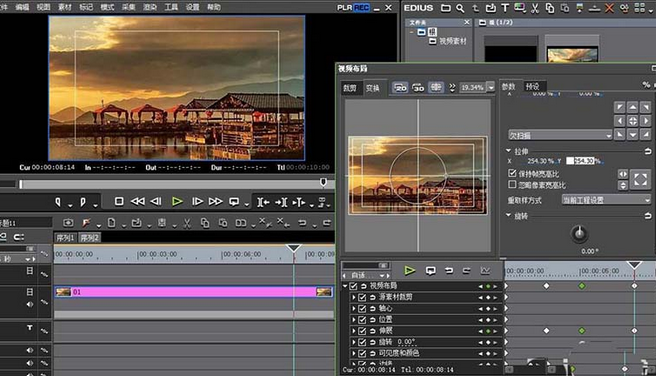Toggle the keep frame aspect ratio checkbox
The height and width of the screenshot is (376, 656).
(512, 173)
